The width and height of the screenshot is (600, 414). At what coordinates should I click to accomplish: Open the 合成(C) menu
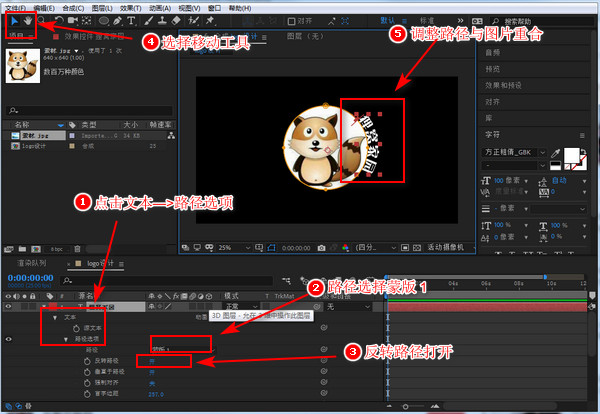click(x=73, y=8)
